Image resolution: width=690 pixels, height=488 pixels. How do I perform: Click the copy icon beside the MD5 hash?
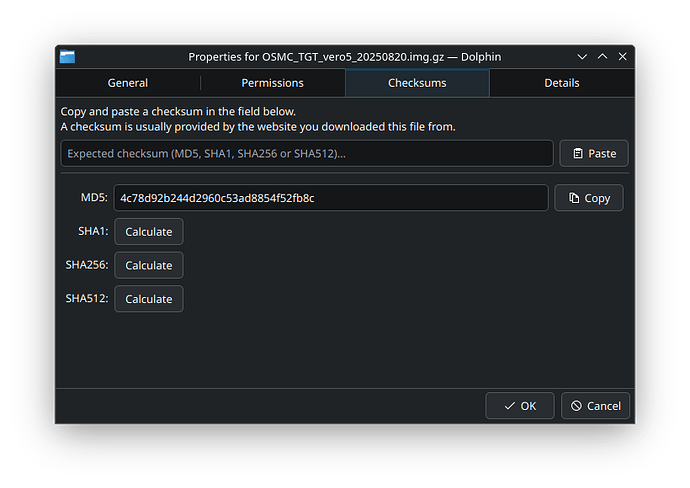click(573, 198)
